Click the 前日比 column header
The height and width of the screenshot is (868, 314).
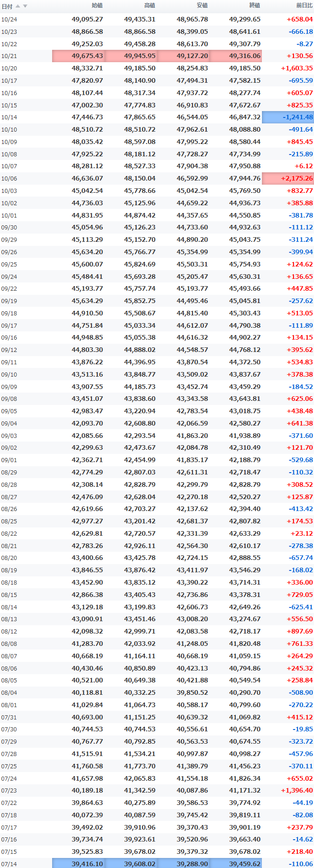(304, 5)
